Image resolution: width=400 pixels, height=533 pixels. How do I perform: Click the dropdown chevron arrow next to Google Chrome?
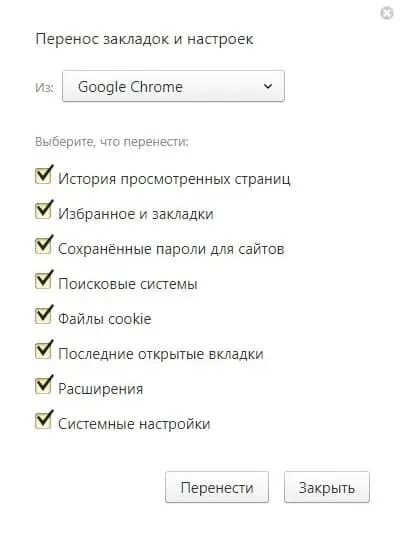268,86
